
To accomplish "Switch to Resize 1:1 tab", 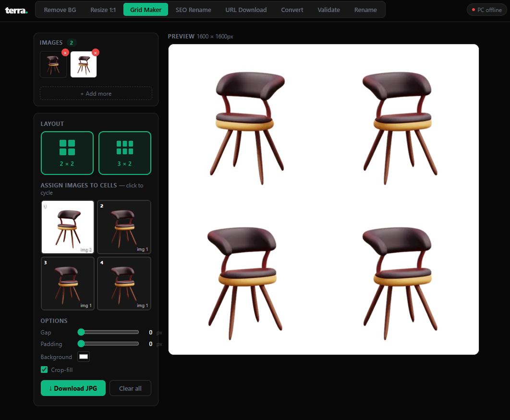I will point(103,10).
